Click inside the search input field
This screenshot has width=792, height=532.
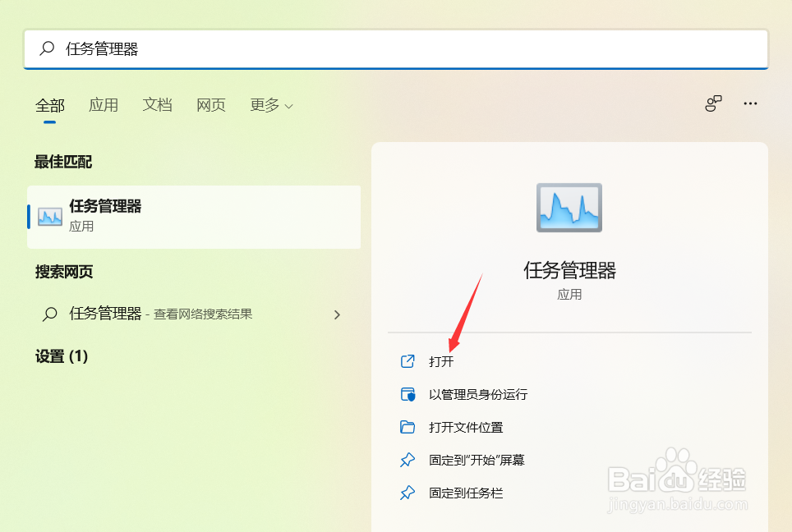pyautogui.click(x=246, y=49)
